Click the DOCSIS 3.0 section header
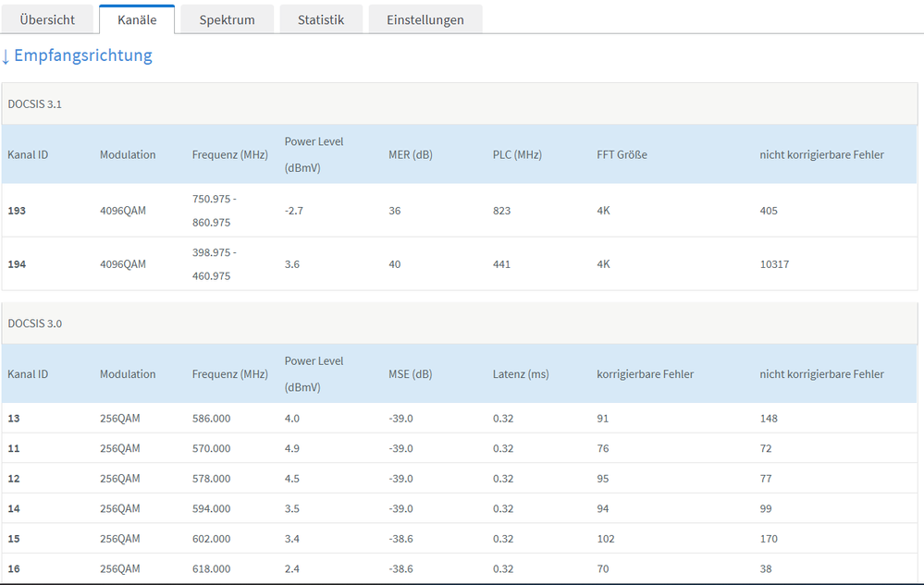 (35, 323)
